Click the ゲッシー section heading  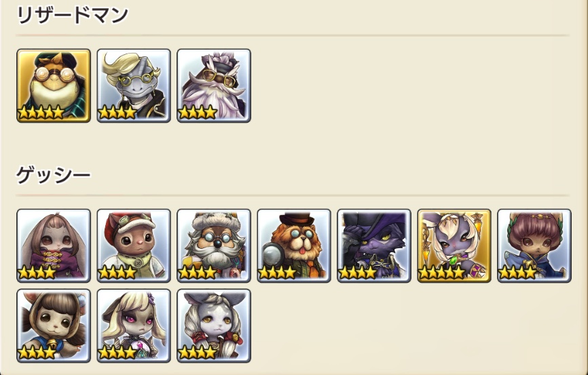[x=53, y=175]
